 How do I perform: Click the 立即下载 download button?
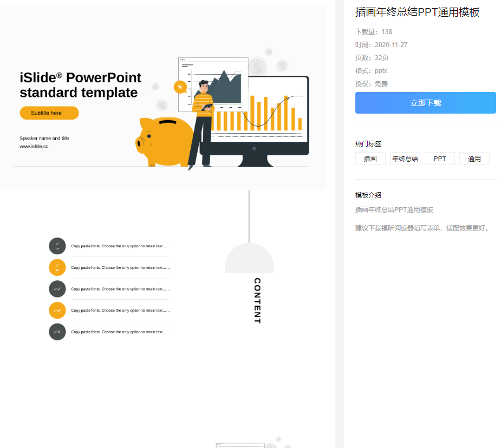pyautogui.click(x=425, y=102)
